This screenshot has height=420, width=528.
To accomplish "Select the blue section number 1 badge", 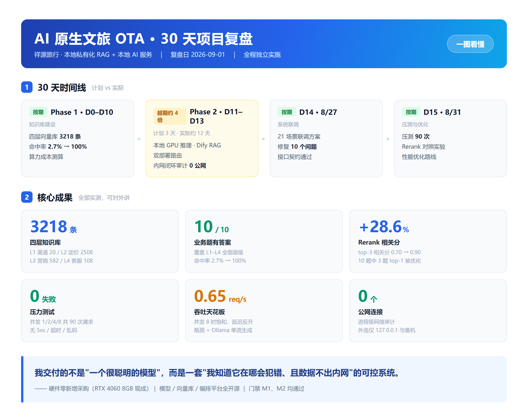I will pyautogui.click(x=27, y=87).
